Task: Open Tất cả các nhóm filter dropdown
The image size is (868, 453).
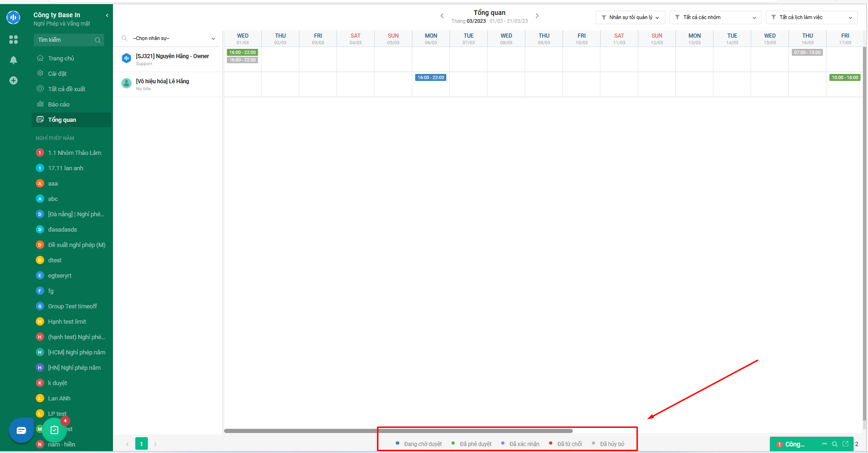Action: 715,17
